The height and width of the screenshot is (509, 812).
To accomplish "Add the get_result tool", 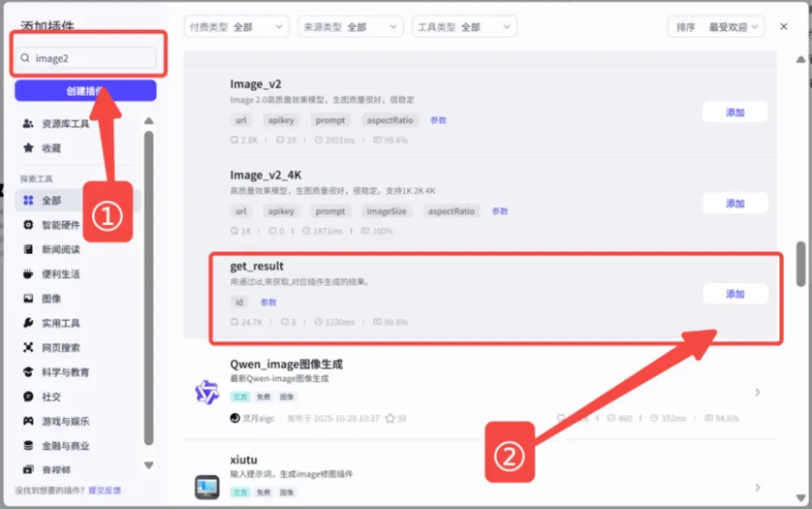I will pyautogui.click(x=735, y=293).
